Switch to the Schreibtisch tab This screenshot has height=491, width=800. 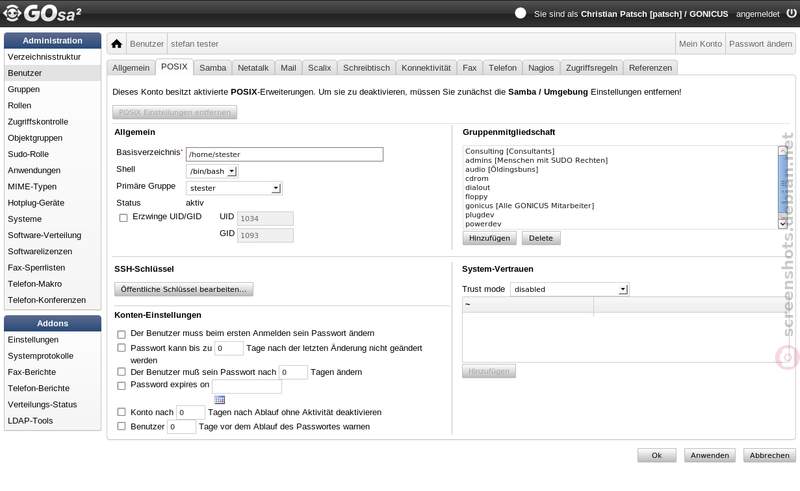(x=366, y=68)
